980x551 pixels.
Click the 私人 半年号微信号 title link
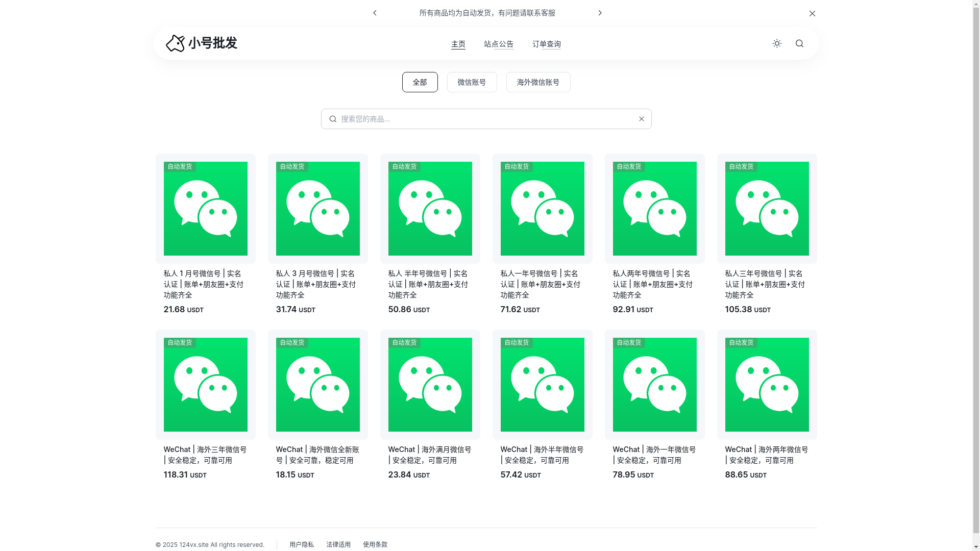click(x=428, y=284)
